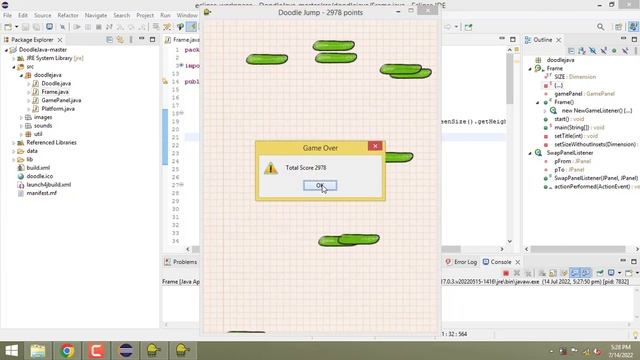Expand the images package
The image size is (640, 360).
click(21, 117)
